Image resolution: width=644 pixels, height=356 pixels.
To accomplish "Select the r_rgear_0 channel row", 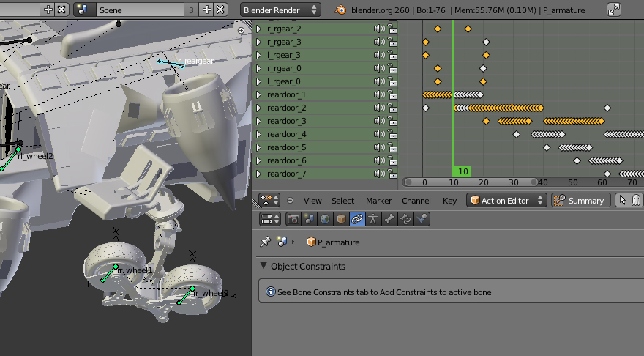I will [x=326, y=68].
